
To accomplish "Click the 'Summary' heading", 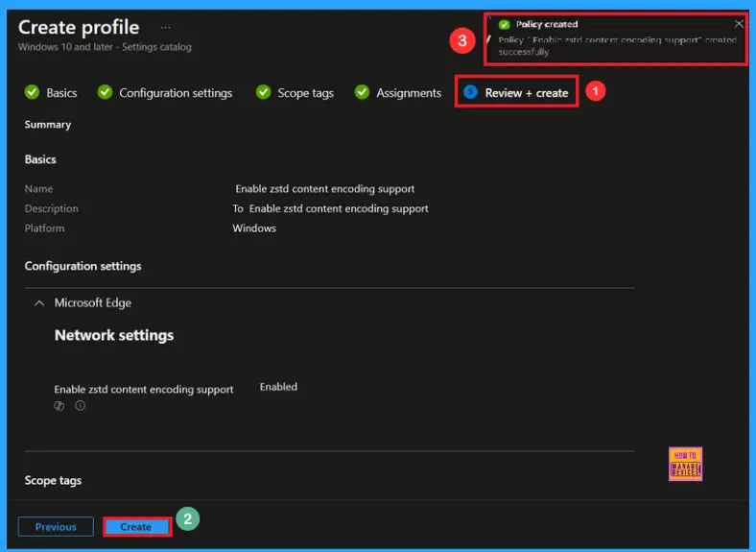I will tap(48, 125).
